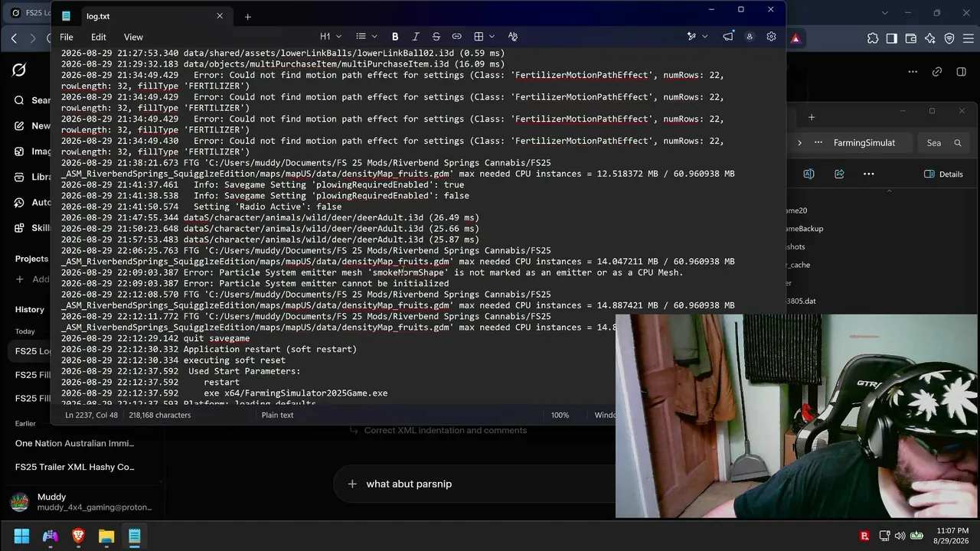Click the search magnifier in File Explorer

coord(958,143)
